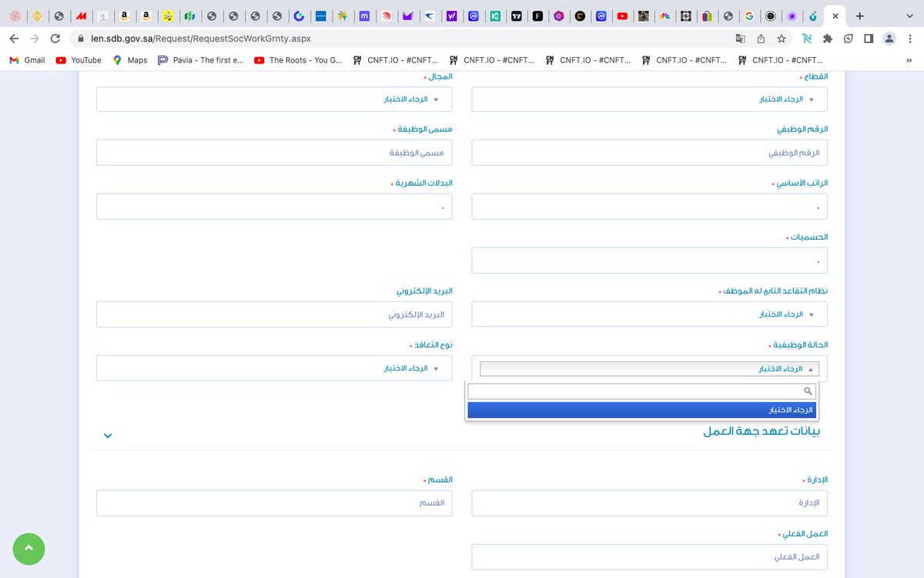The width and height of the screenshot is (924, 578).
Task: Switch to the Yahoo tab
Action: point(452,15)
